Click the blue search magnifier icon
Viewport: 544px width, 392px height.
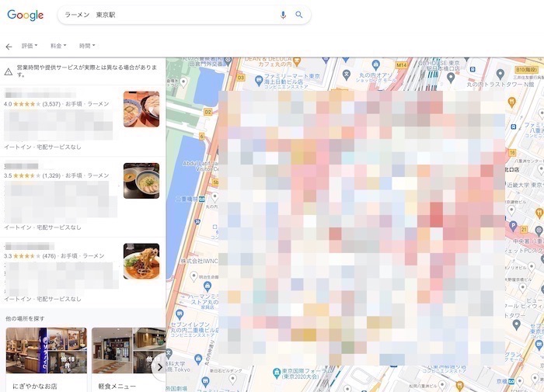coord(299,15)
